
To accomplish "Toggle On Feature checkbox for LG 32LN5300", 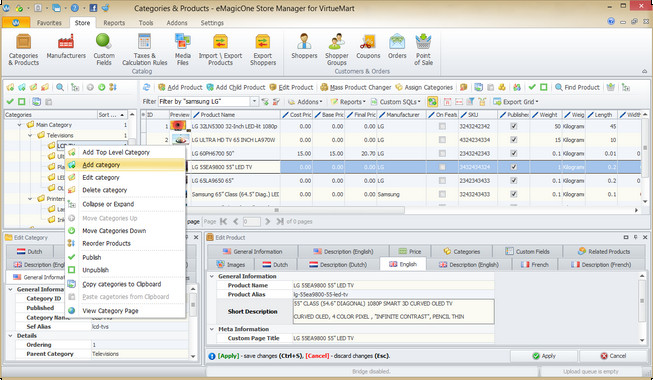I will pos(442,126).
